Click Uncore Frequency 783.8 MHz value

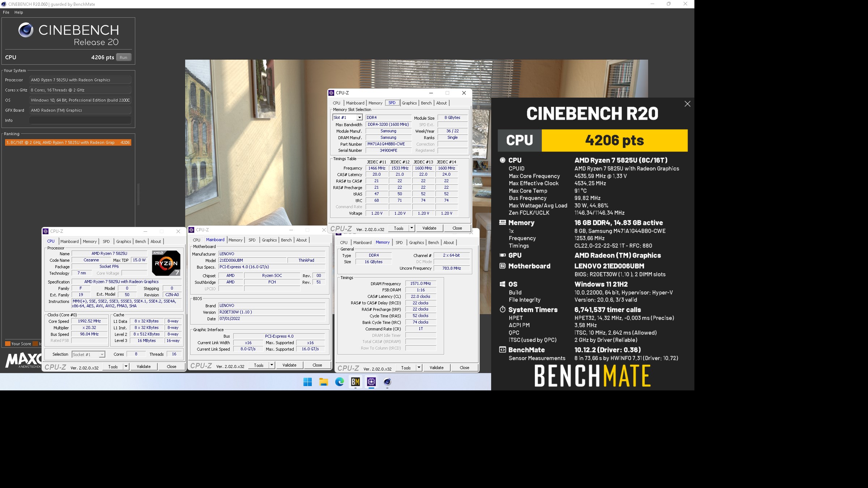click(452, 268)
